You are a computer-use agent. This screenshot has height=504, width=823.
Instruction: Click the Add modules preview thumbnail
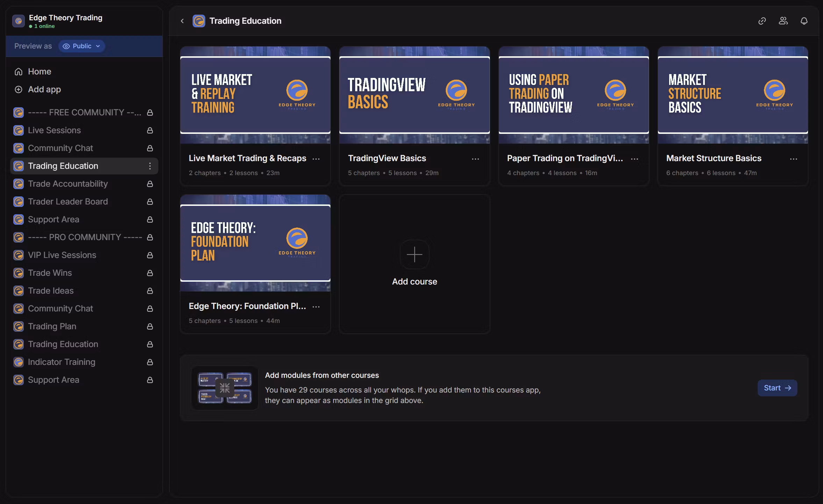(x=225, y=388)
